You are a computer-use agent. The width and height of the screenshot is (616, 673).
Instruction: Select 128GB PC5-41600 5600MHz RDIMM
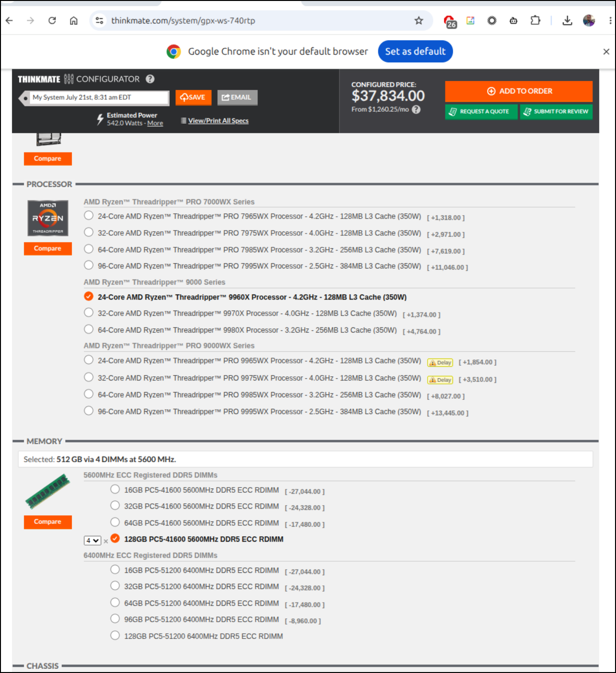115,538
